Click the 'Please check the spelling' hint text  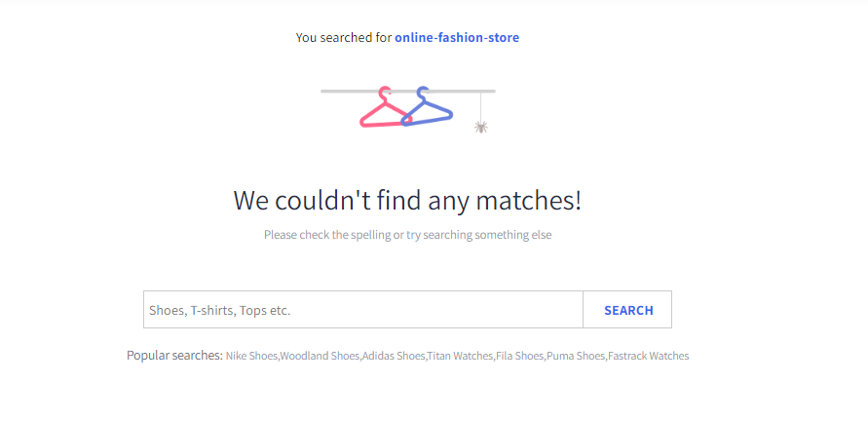407,235
